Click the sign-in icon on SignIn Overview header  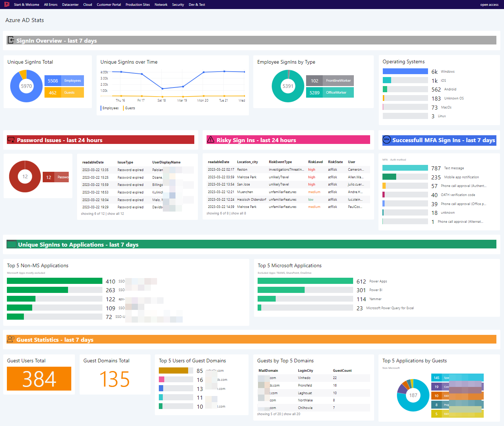click(10, 41)
